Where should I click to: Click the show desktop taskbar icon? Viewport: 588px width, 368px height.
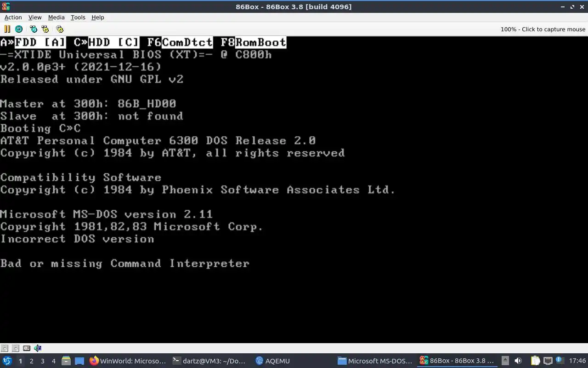tap(79, 361)
